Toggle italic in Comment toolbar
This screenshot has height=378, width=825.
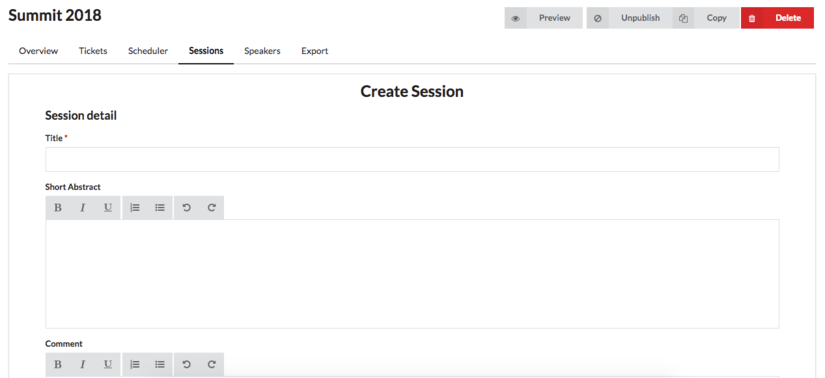pyautogui.click(x=83, y=364)
